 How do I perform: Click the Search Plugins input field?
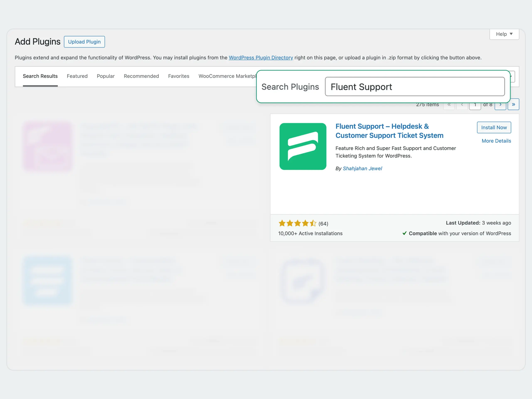coord(415,87)
